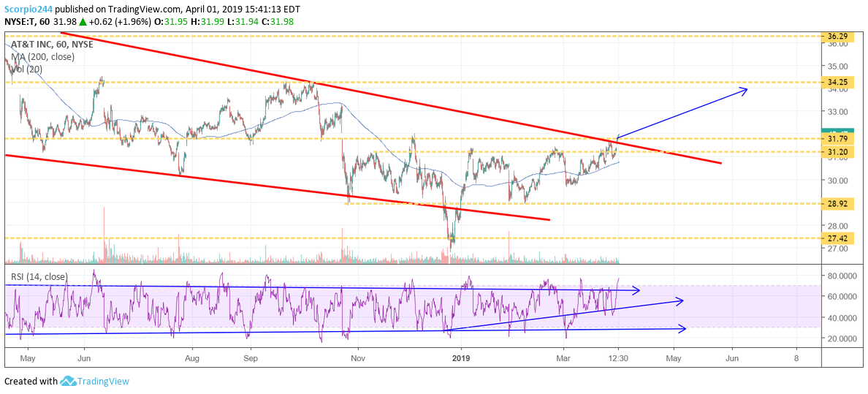Select the 27.42 price level label

pyautogui.click(x=837, y=238)
